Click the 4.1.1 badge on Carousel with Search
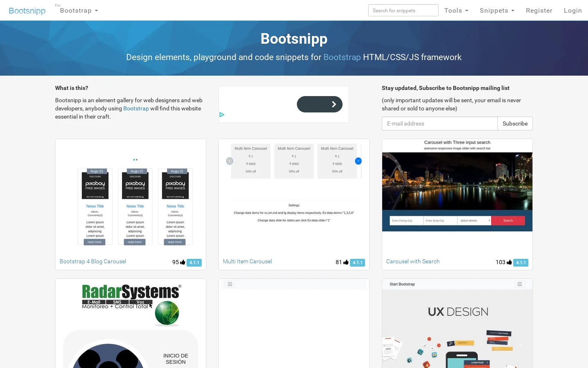The height and width of the screenshot is (368, 588). tap(521, 263)
